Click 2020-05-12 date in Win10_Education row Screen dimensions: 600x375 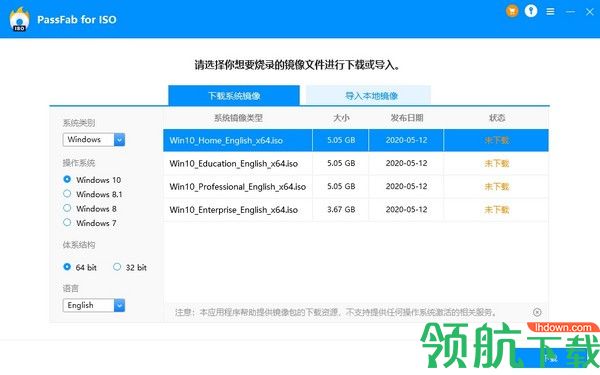406,163
